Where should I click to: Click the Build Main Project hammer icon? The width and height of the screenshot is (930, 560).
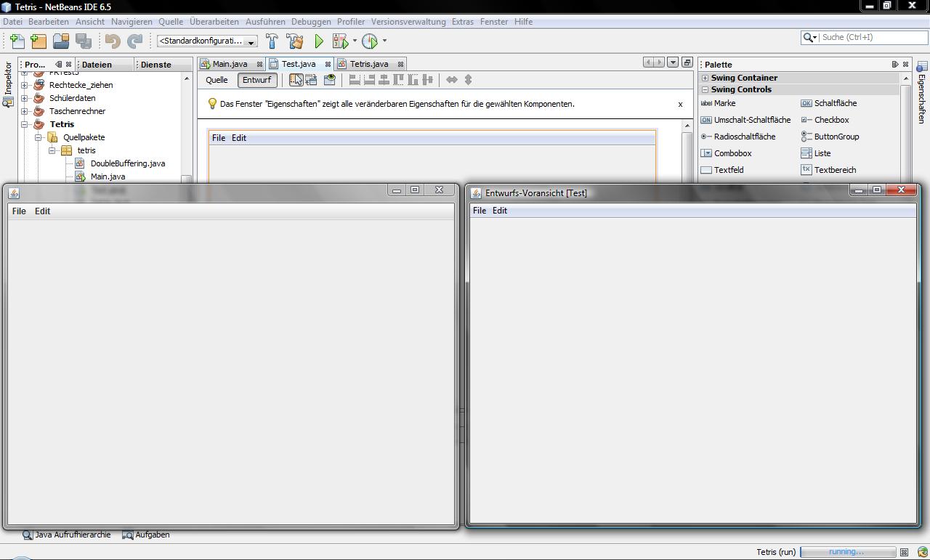272,41
